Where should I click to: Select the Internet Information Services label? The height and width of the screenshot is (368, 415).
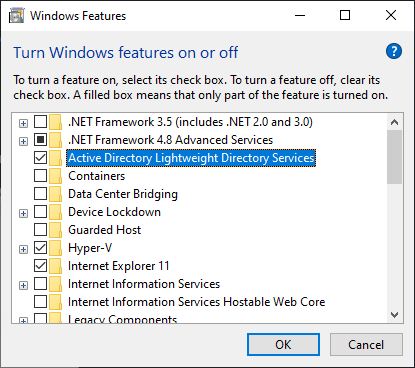point(144,284)
